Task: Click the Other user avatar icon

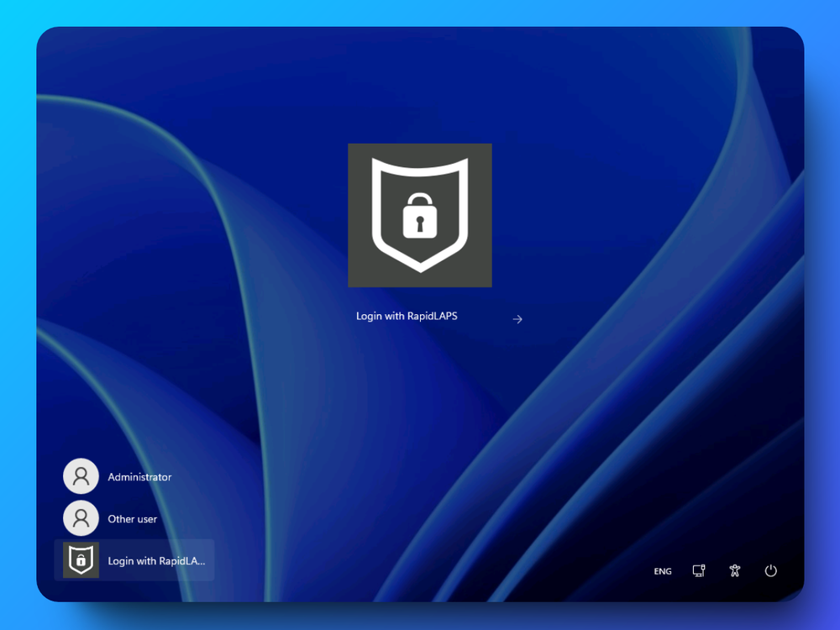Action: click(81, 518)
